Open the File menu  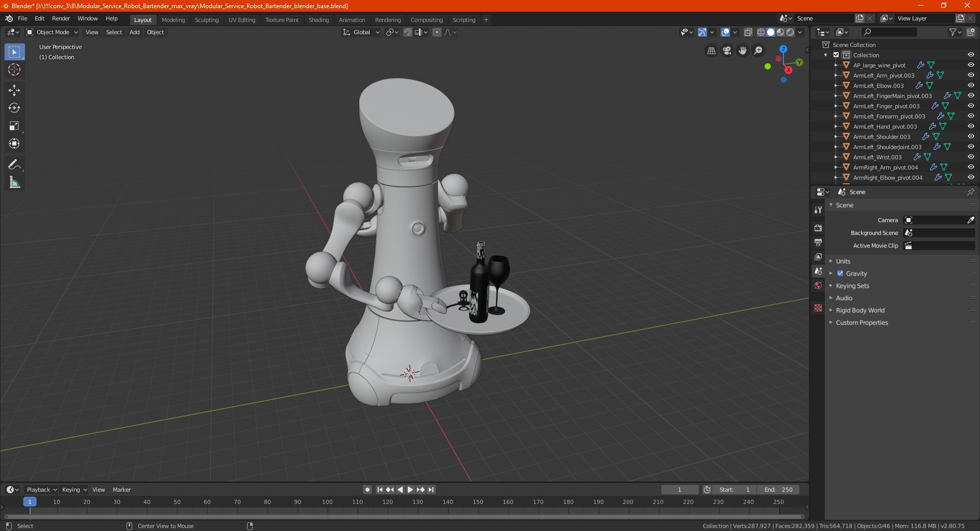coord(22,18)
